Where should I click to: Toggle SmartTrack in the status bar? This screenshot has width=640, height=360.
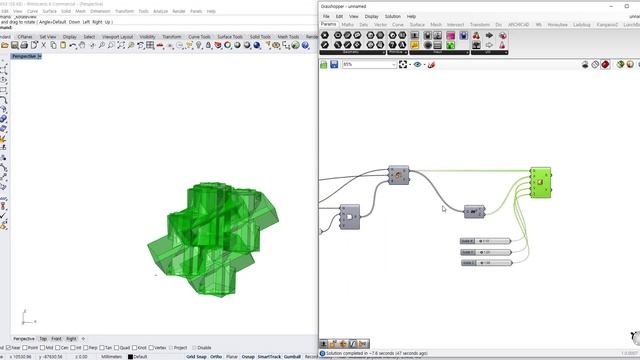269,357
